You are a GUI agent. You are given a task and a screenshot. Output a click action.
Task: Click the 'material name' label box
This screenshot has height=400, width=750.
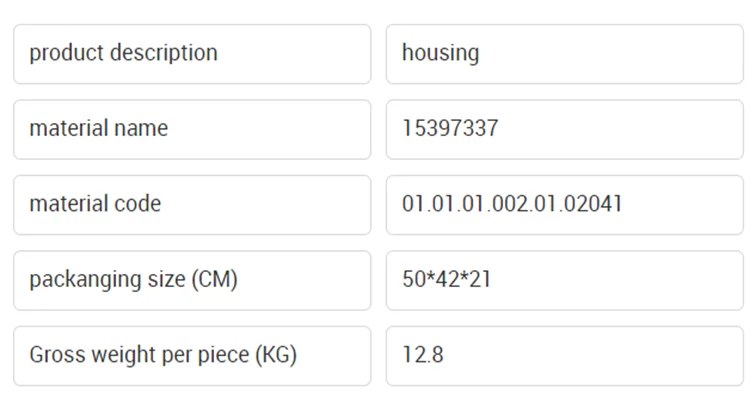pyautogui.click(x=191, y=129)
